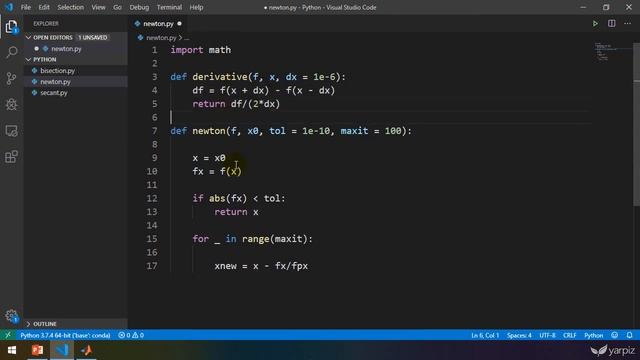Click newton.py in the breadcrumb bar
The width and height of the screenshot is (640, 360).
(x=161, y=38)
